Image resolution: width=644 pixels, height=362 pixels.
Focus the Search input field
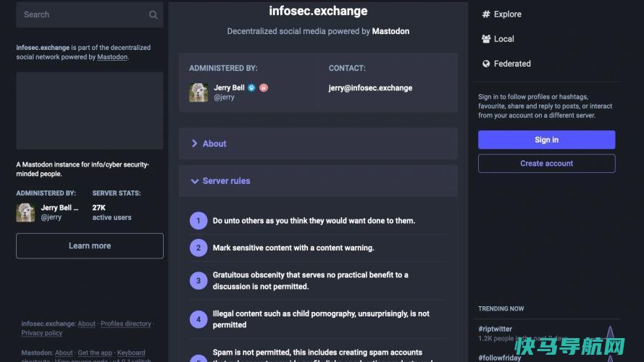(90, 14)
